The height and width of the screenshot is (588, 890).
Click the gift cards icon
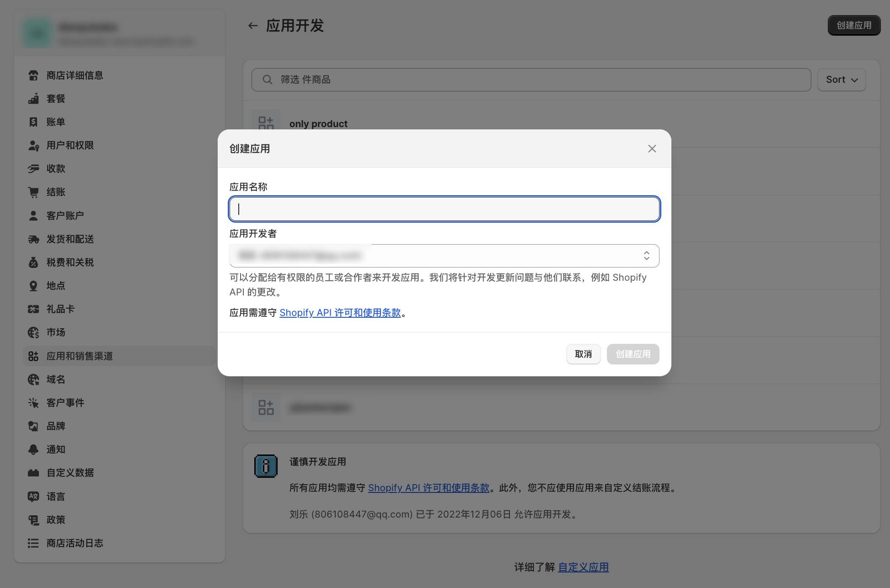pyautogui.click(x=33, y=309)
